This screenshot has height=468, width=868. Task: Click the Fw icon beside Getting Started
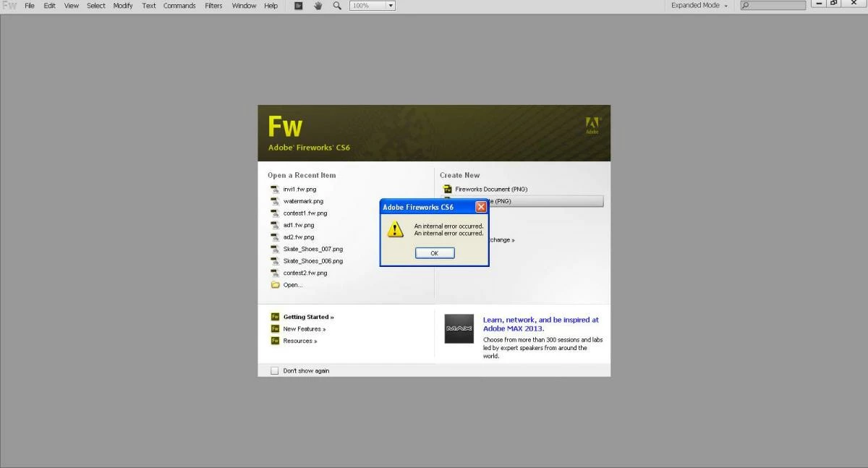pyautogui.click(x=275, y=317)
